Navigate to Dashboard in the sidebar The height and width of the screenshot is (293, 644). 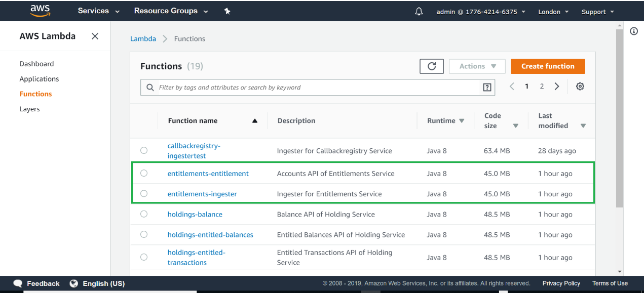point(36,64)
